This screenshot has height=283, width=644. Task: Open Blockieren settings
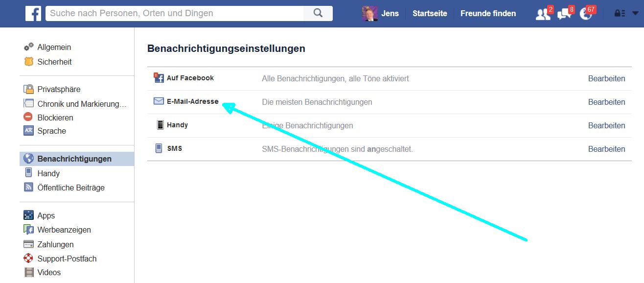point(55,118)
